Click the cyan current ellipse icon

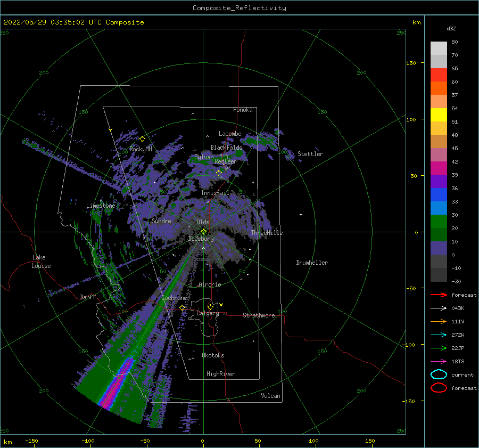[439, 374]
